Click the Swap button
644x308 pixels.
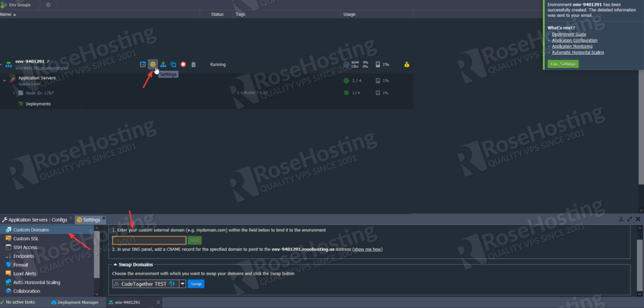(196, 283)
